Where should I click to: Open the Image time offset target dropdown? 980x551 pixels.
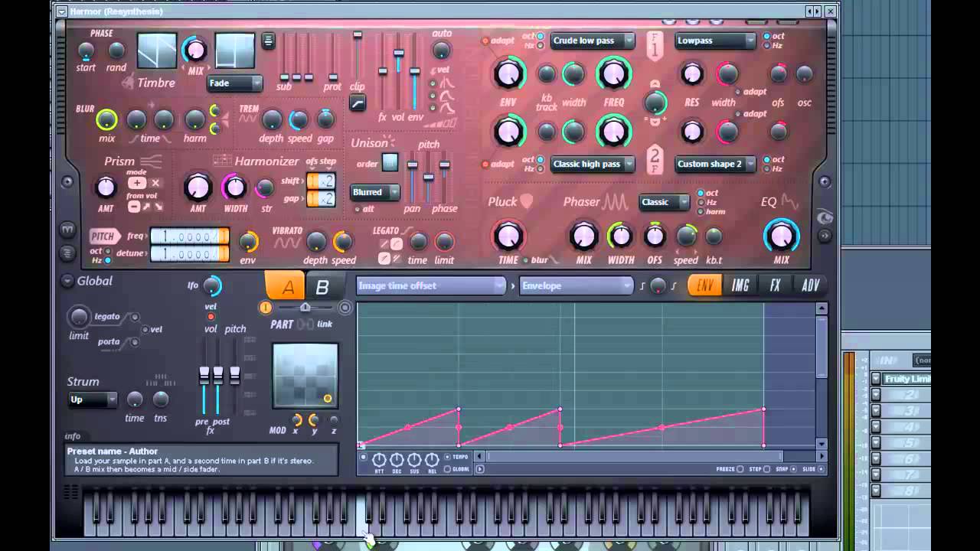pos(431,286)
